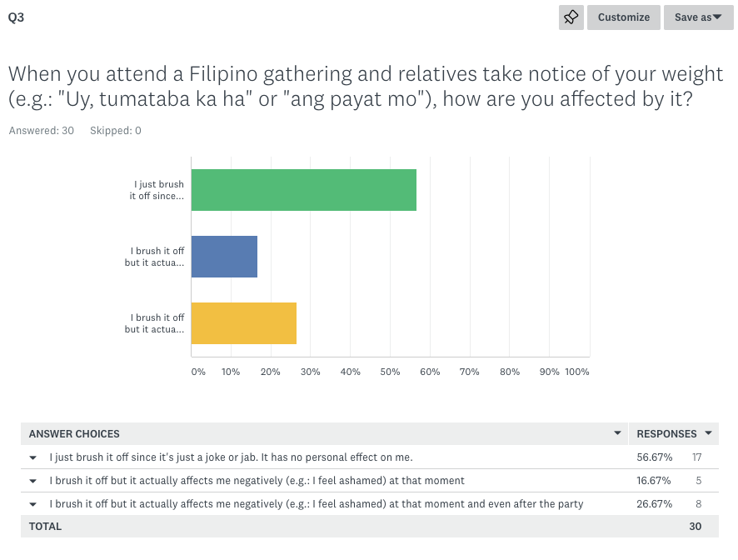
Task: Click the yellow bar in the chart
Action: [244, 323]
